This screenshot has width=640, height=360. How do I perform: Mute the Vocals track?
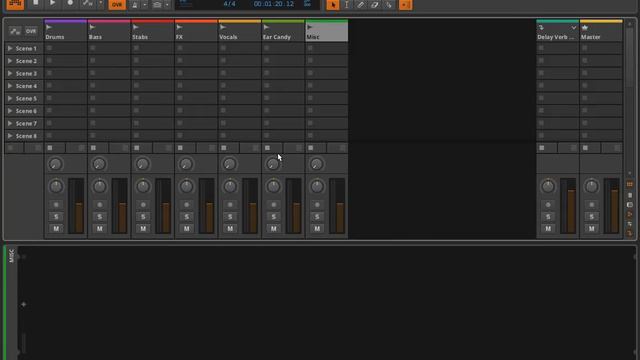[x=230, y=229]
